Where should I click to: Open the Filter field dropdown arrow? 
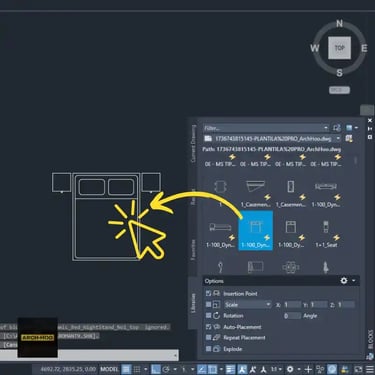pyautogui.click(x=326, y=128)
